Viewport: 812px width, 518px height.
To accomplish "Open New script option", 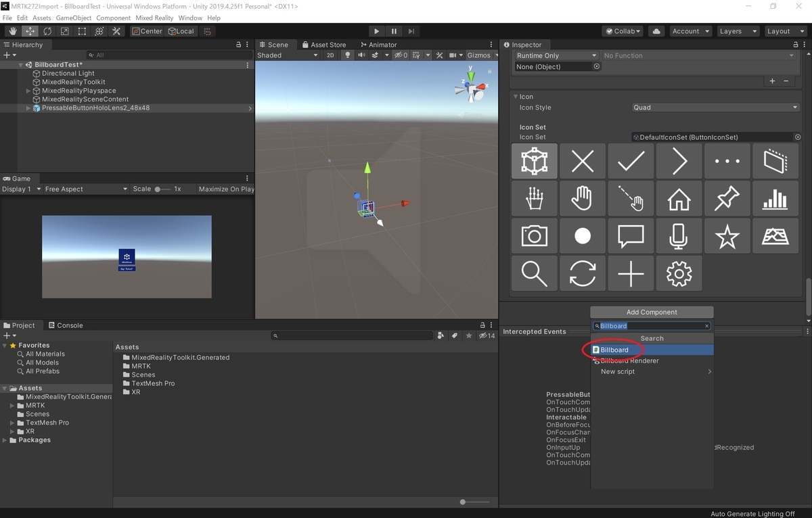I will pos(652,371).
